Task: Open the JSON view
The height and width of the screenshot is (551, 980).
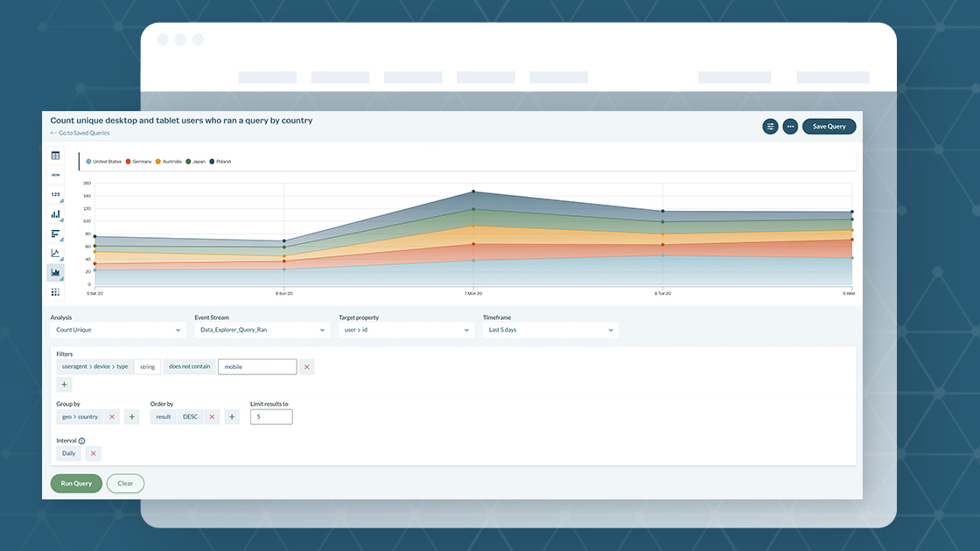Action: tap(55, 175)
